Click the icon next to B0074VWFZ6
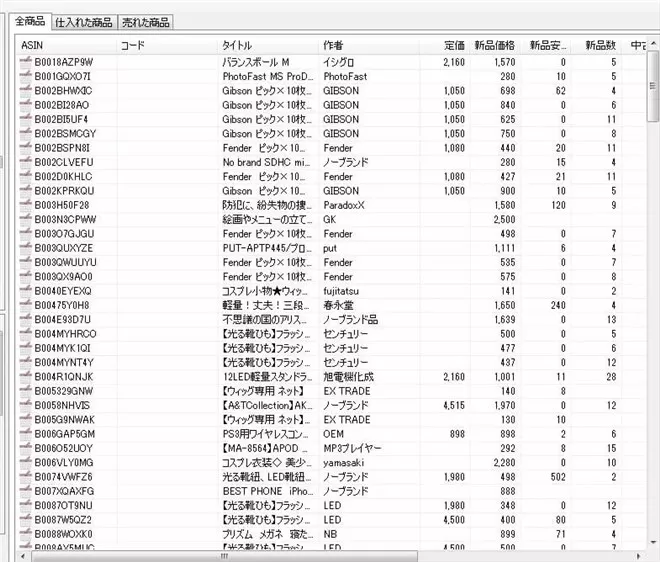 click(26, 477)
